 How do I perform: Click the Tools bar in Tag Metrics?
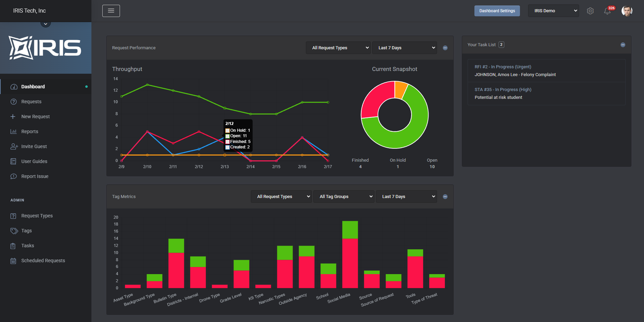click(x=415, y=269)
